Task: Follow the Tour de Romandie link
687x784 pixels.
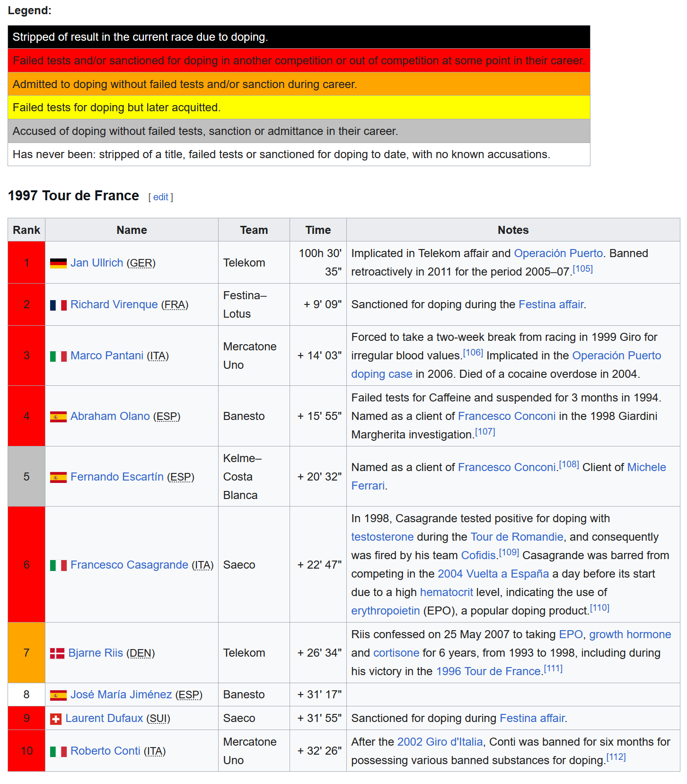Action: tap(517, 537)
